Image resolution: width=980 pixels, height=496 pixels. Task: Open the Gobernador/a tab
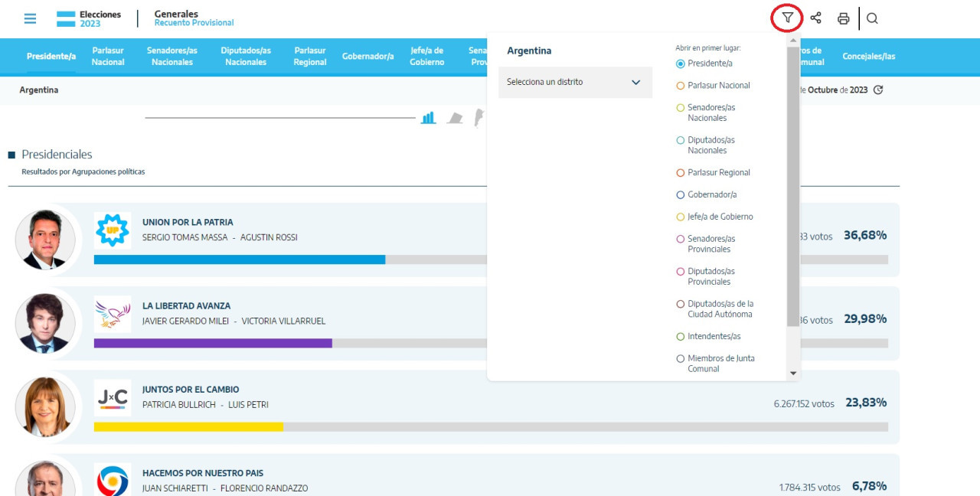tap(368, 57)
